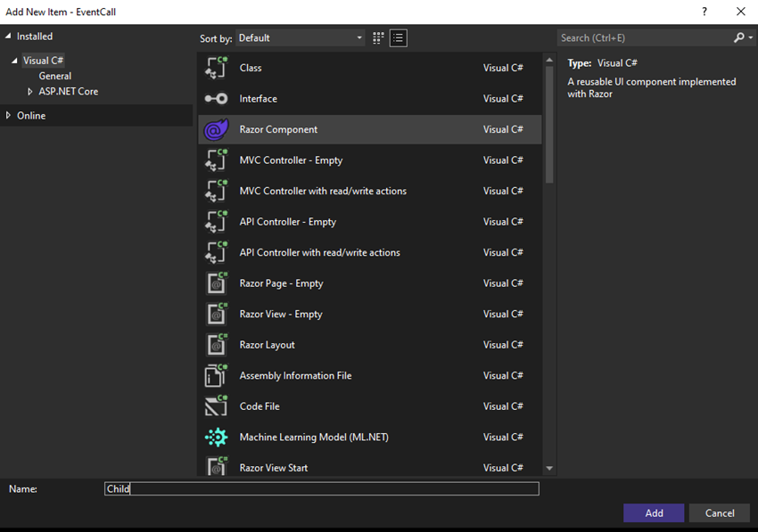This screenshot has height=532, width=758.
Task: Select the Assembly Information File icon
Action: click(216, 375)
